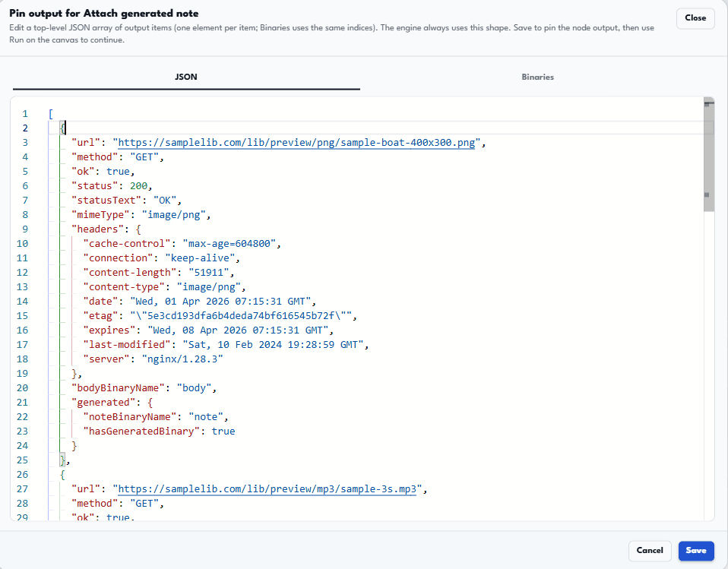Click the Save button
Image resolution: width=728 pixels, height=569 pixels.
(696, 551)
